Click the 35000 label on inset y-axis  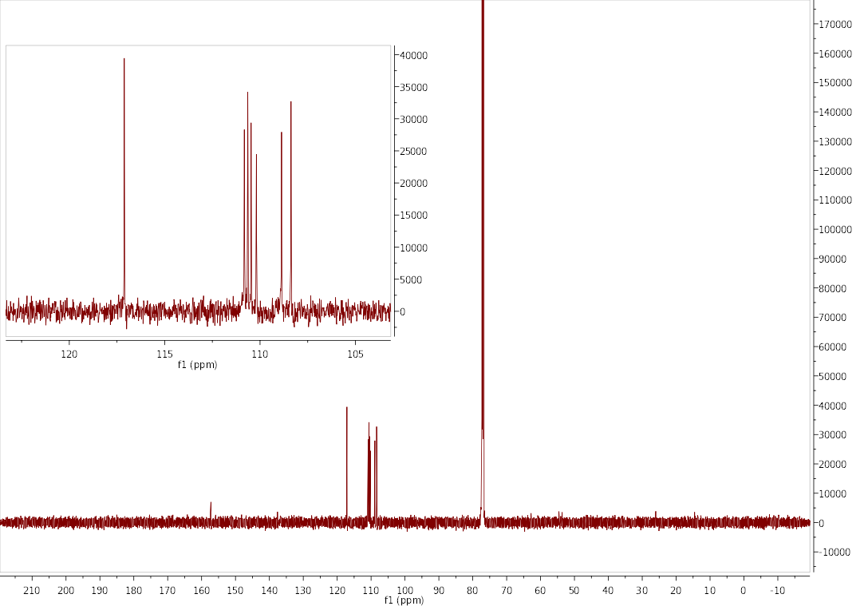tap(414, 87)
